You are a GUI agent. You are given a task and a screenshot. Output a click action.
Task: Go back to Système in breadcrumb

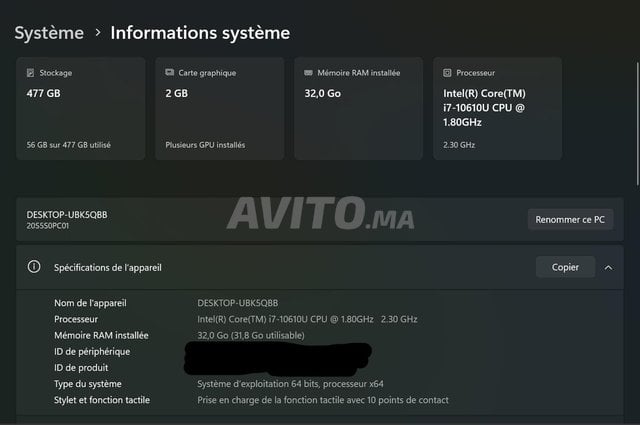pyautogui.click(x=49, y=33)
